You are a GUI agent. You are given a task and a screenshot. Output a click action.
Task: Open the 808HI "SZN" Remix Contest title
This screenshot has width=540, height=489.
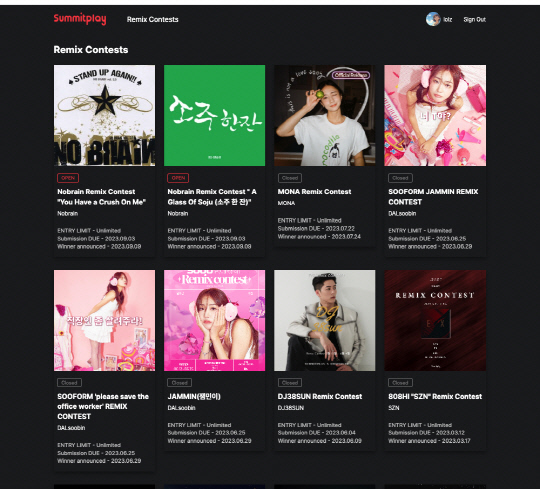(435, 396)
